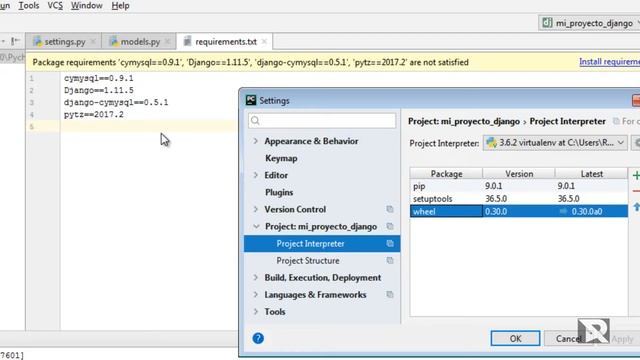Click the setuptools version 36.5.0 cell
640x360 pixels.
tap(518, 199)
